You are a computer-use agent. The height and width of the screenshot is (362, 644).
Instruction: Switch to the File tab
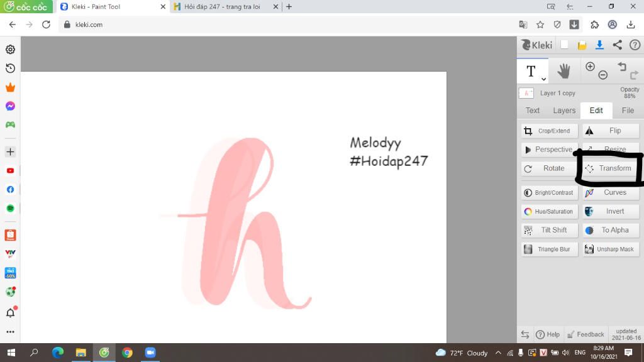coord(628,111)
